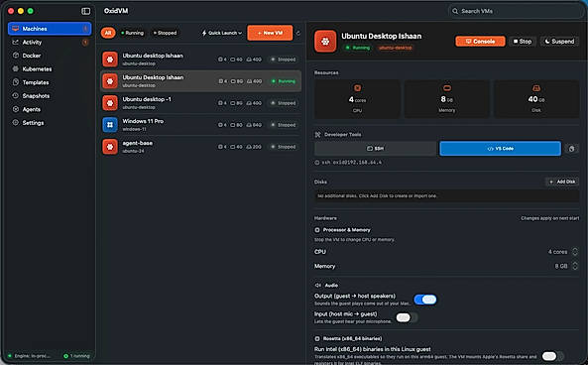Filter list by Running machines
Screen dimensions: 588x365
click(x=133, y=33)
